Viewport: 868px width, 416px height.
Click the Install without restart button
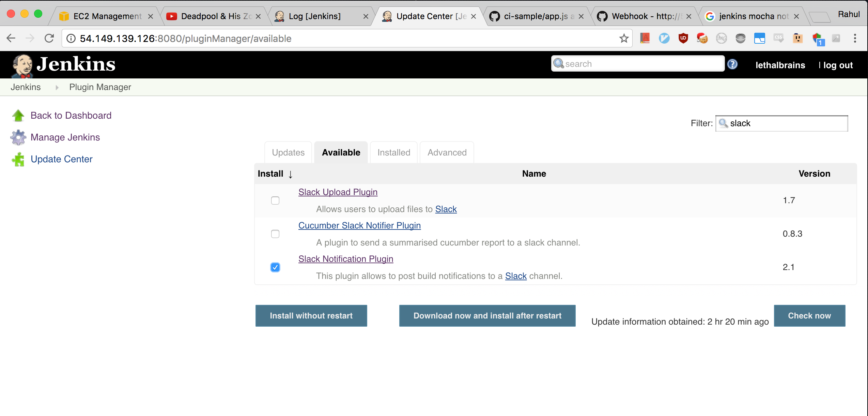tap(311, 315)
